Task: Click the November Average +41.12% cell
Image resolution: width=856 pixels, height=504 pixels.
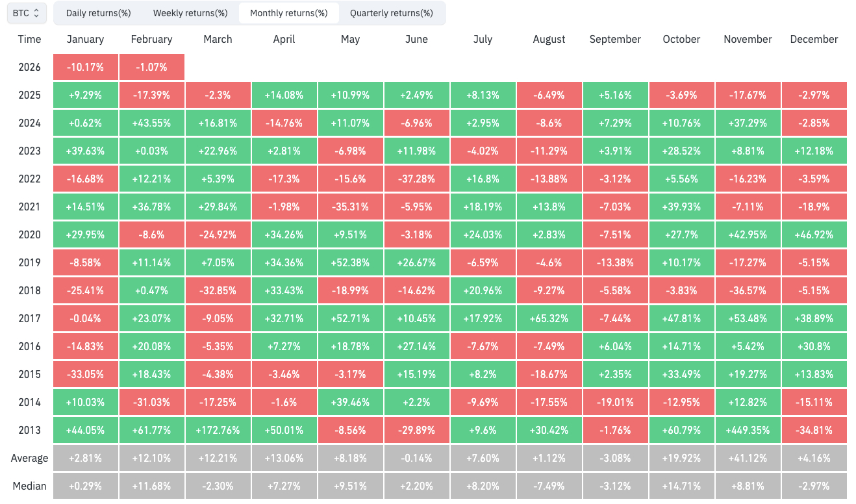Action: point(748,458)
